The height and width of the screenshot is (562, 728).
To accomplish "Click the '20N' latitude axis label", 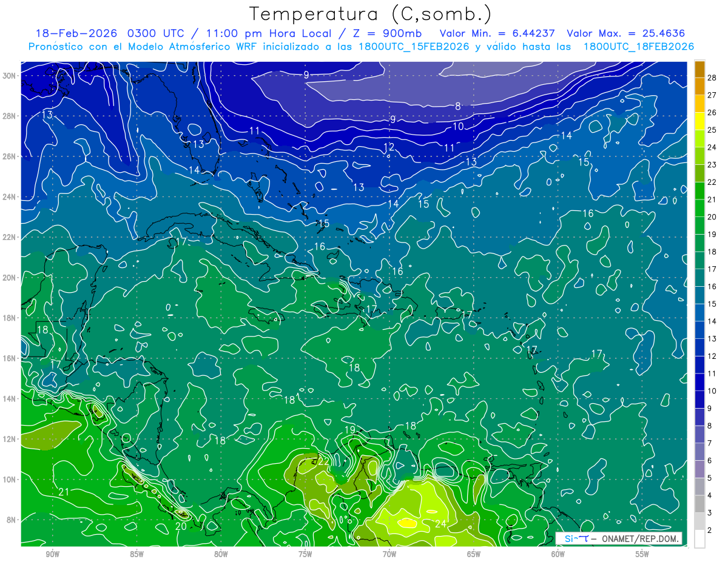I will click(10, 278).
